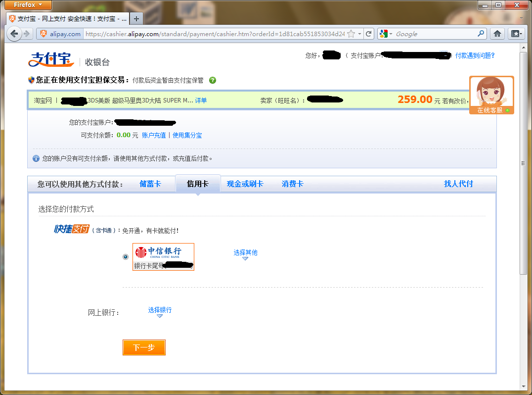Click the scrollbar down arrow
Image resolution: width=532 pixels, height=395 pixels.
(523, 387)
